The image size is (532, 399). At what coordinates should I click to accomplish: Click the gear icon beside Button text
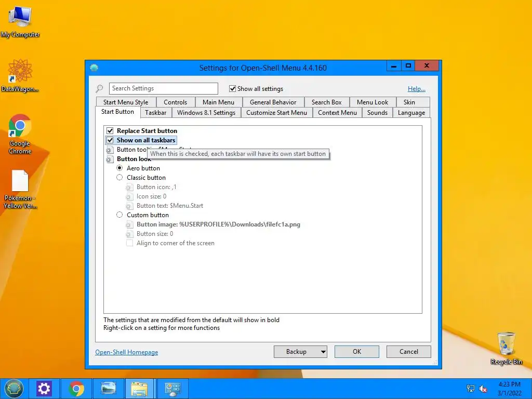coord(129,206)
